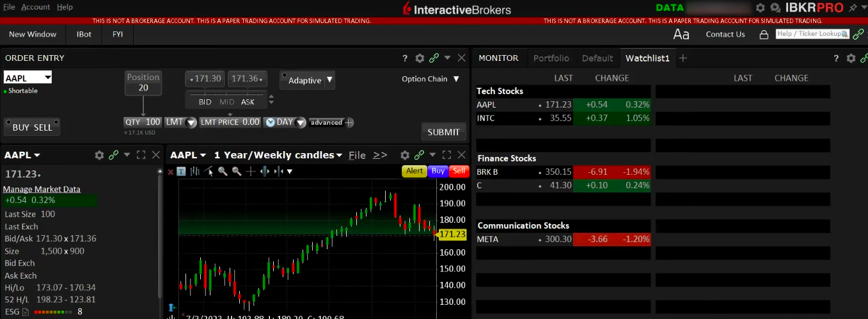Open DAY time-in-force dropdown

[x=301, y=122]
